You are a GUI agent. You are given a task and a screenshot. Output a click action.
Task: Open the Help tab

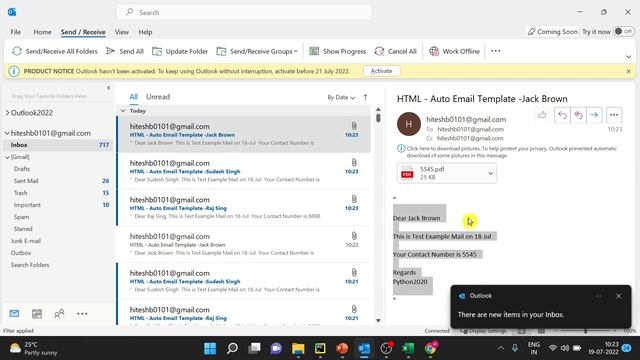[x=145, y=32]
